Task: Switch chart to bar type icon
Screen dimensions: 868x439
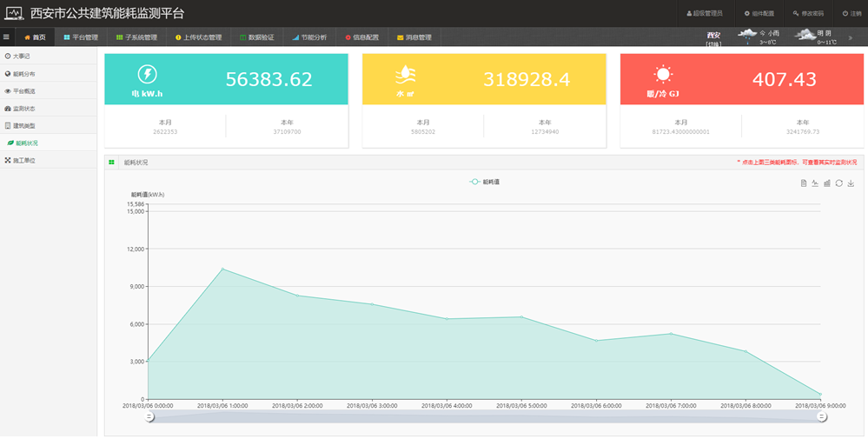Action: (827, 183)
